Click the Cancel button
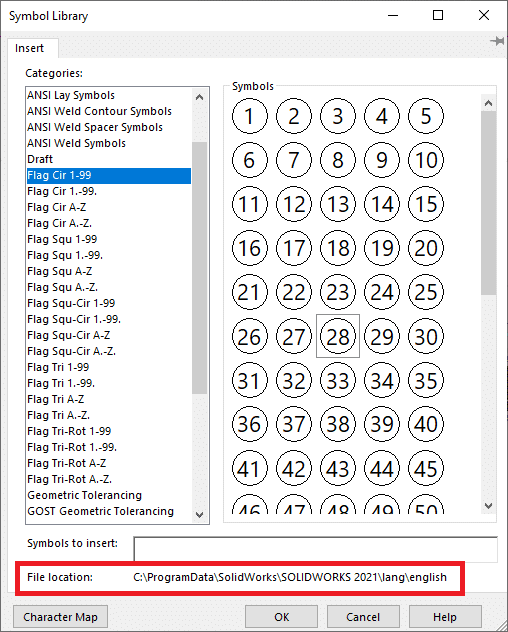This screenshot has width=508, height=632. [363, 617]
